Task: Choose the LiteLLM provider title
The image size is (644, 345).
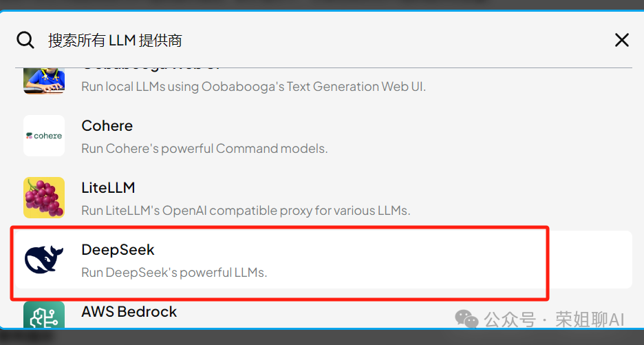Action: (x=108, y=188)
